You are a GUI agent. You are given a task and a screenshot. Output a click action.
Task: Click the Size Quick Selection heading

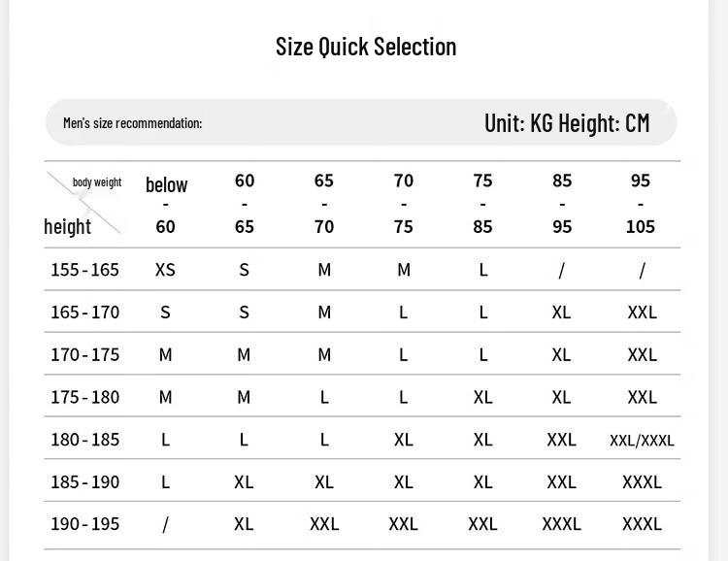(x=366, y=47)
